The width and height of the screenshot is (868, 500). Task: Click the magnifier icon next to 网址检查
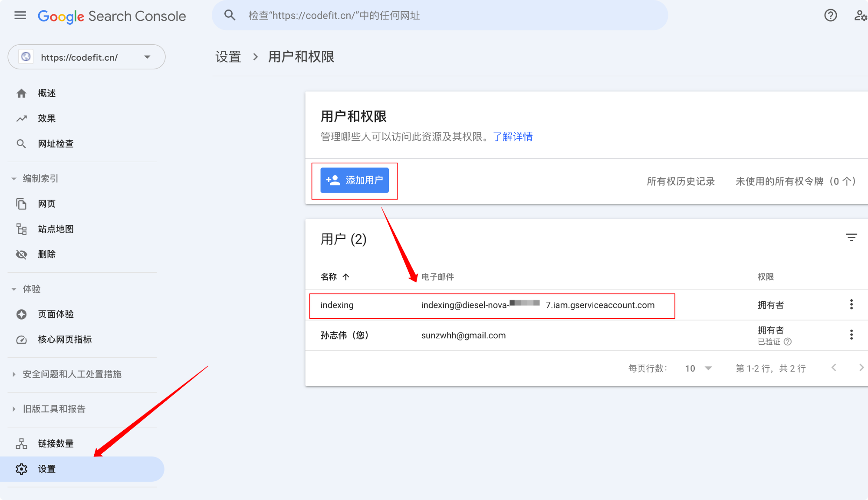coord(21,144)
